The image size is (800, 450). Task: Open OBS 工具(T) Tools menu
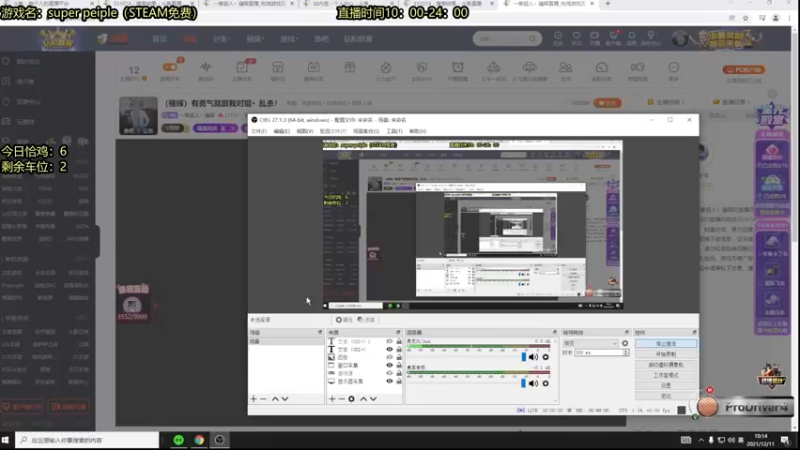click(x=394, y=131)
